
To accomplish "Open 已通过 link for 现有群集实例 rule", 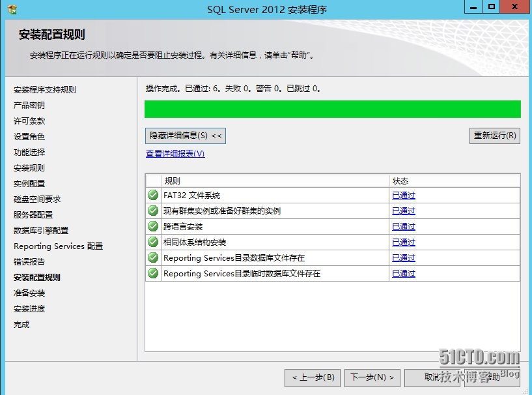I will coord(404,211).
